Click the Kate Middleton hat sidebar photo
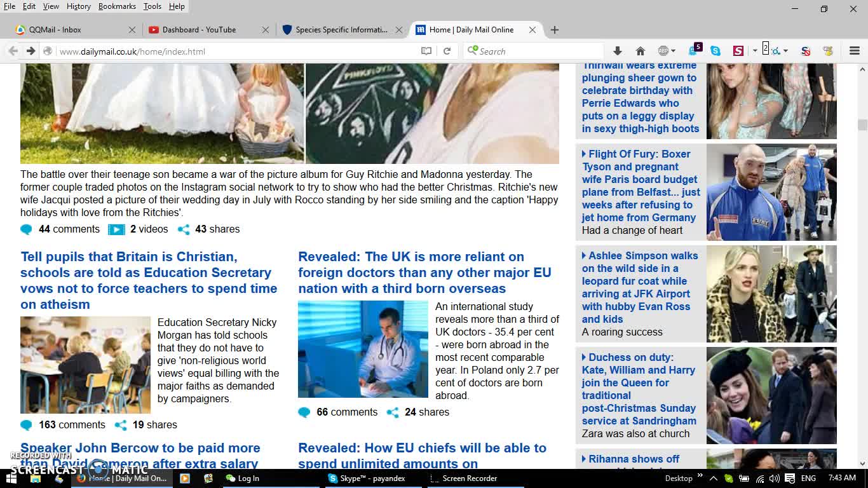868x488 pixels. coord(771,395)
